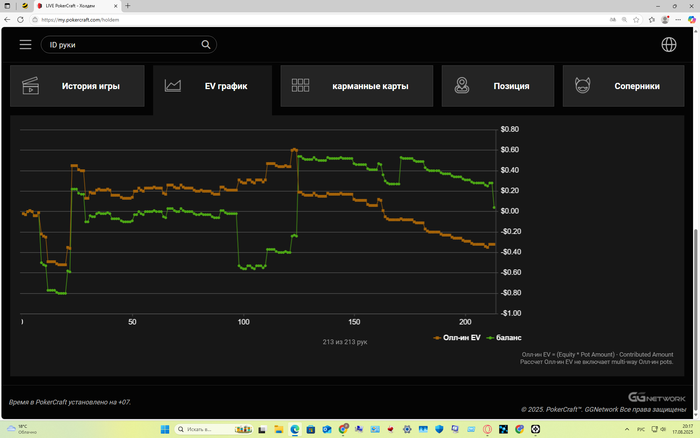Click the 213 из 213 рук label
Viewport: 700px width, 438px height.
[x=345, y=342]
